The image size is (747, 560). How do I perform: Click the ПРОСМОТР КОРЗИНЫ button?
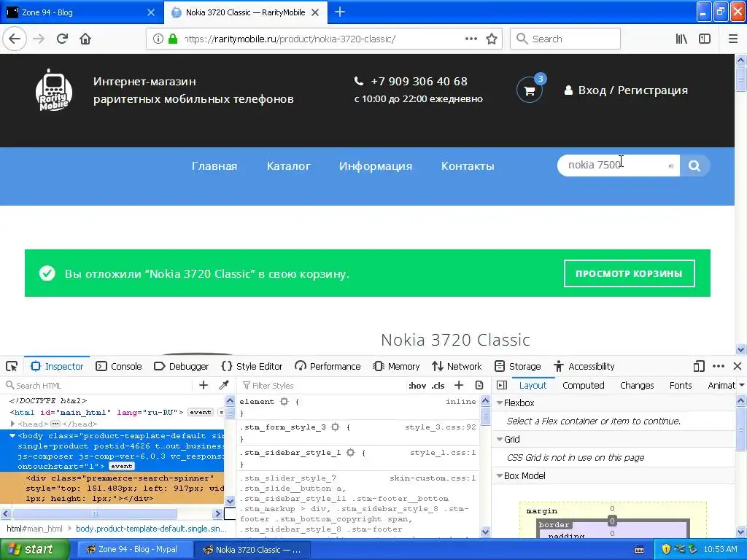point(629,273)
